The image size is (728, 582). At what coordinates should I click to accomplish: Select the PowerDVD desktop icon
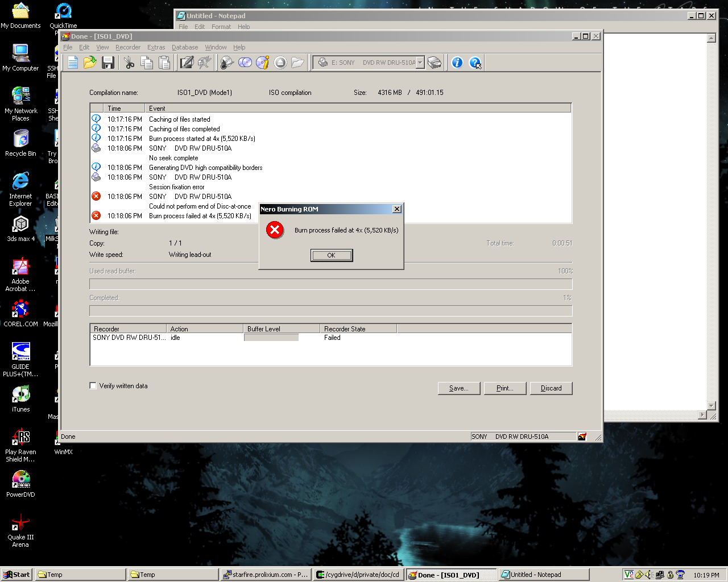pyautogui.click(x=21, y=484)
